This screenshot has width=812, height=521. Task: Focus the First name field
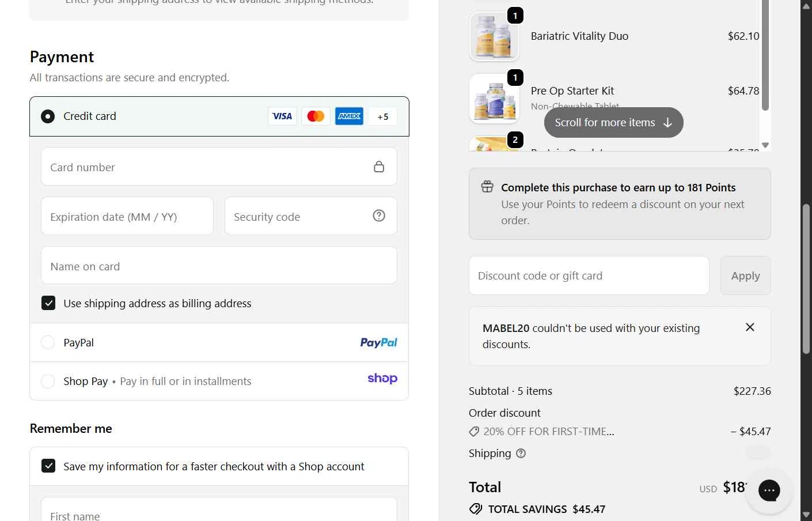pos(219,509)
